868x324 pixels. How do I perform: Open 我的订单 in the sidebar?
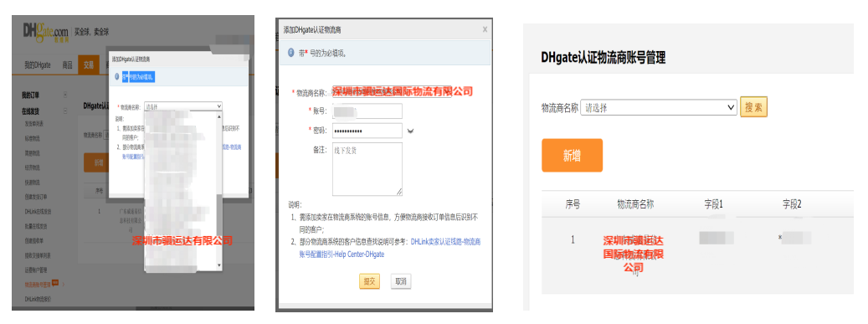[x=30, y=95]
